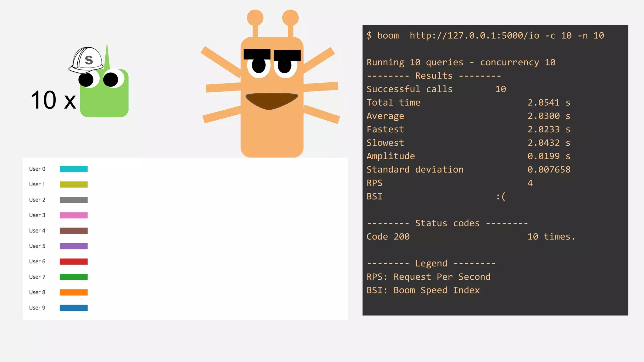Click the white hard hat with S
644x362 pixels.
(86, 60)
